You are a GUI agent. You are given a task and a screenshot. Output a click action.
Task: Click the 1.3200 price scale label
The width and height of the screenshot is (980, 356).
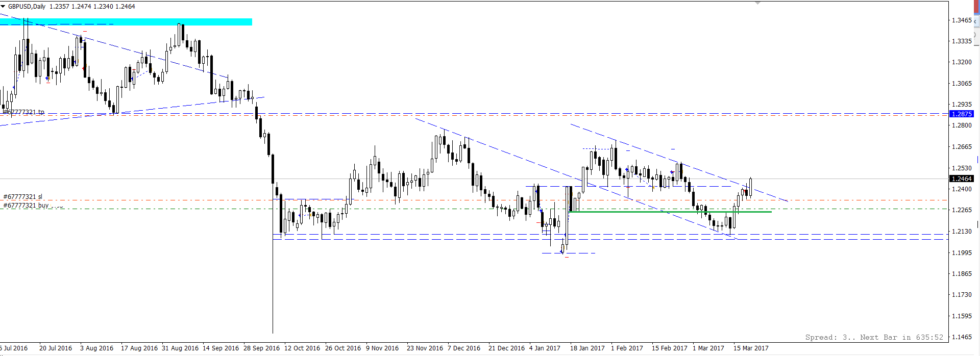coord(962,62)
